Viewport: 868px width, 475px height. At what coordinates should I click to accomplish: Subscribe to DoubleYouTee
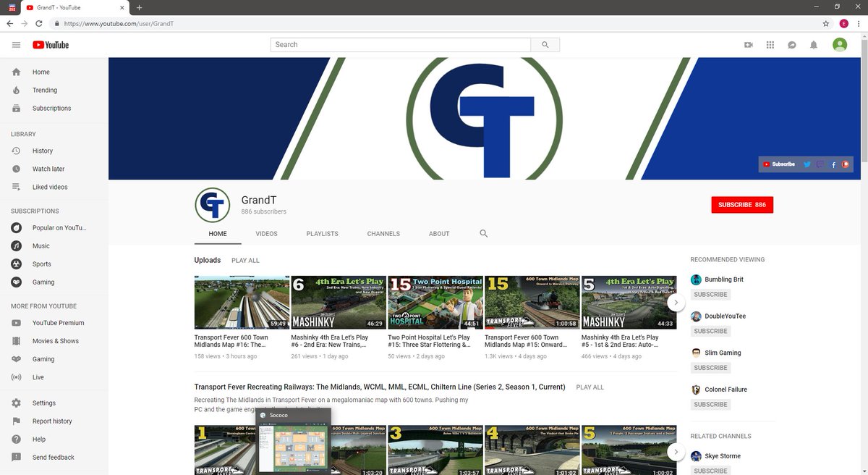[x=710, y=331]
